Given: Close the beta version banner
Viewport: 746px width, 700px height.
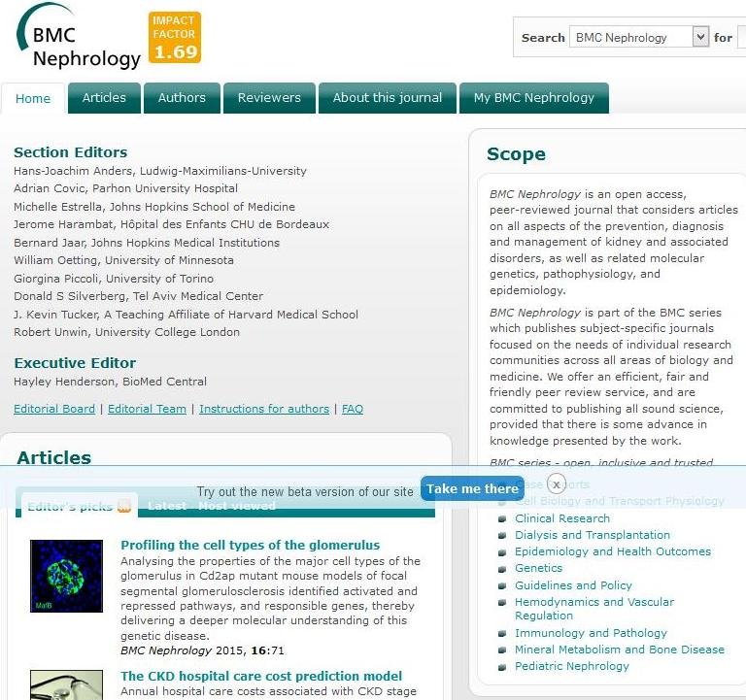Looking at the screenshot, I should tap(557, 483).
